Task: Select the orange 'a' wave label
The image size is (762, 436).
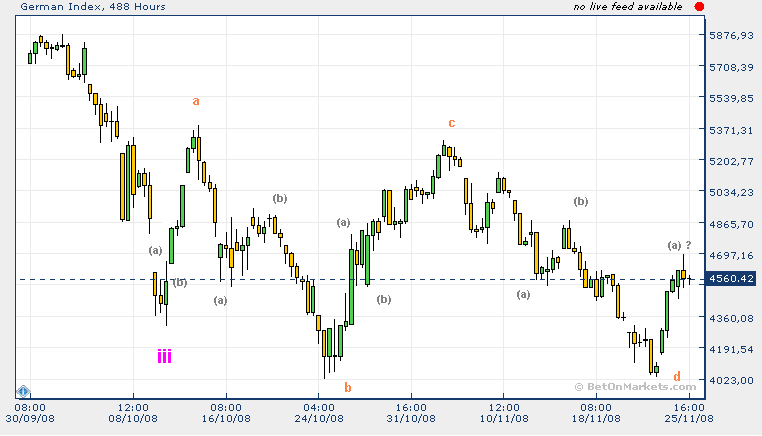Action: pyautogui.click(x=196, y=101)
